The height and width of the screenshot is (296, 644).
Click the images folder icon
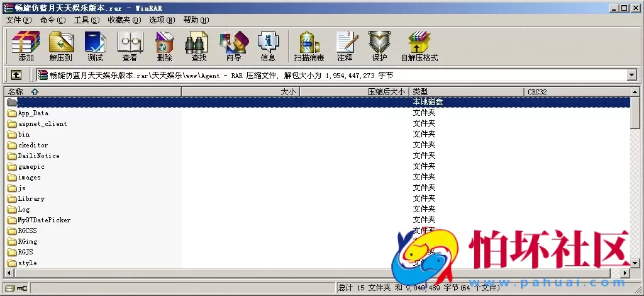[x=12, y=177]
